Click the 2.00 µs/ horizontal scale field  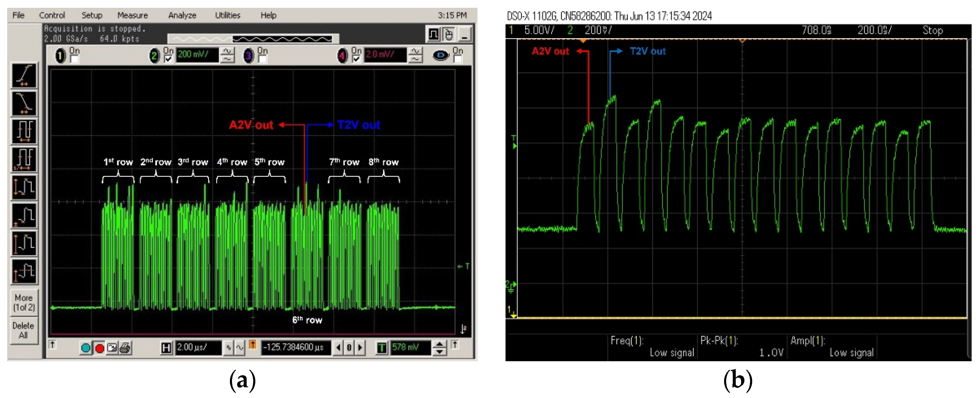(198, 347)
